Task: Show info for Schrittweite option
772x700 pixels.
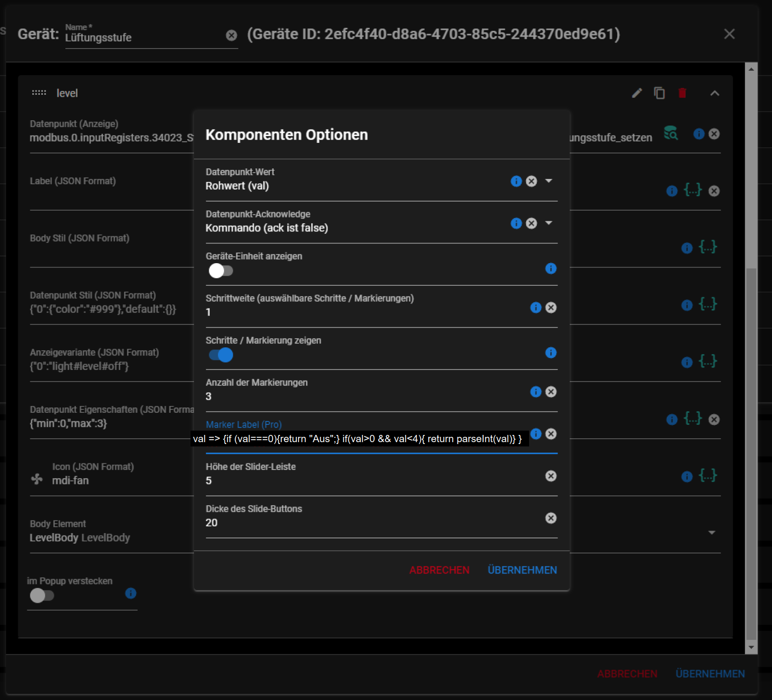Action: point(536,307)
